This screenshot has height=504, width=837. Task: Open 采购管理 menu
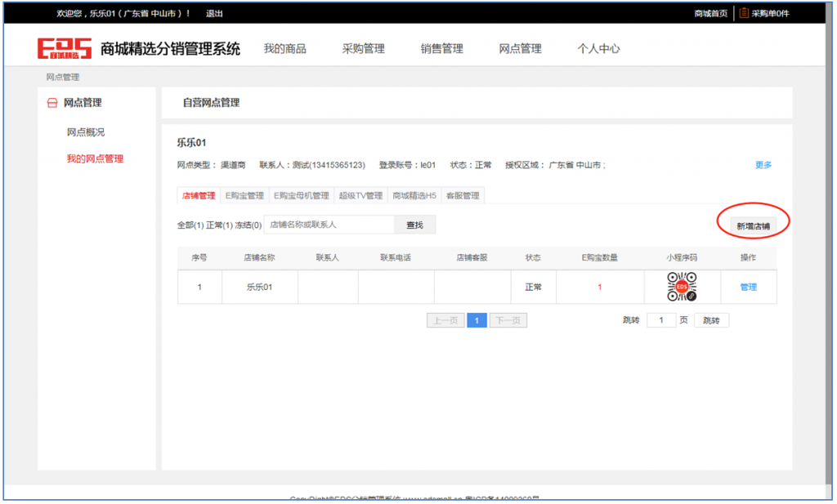tap(364, 48)
